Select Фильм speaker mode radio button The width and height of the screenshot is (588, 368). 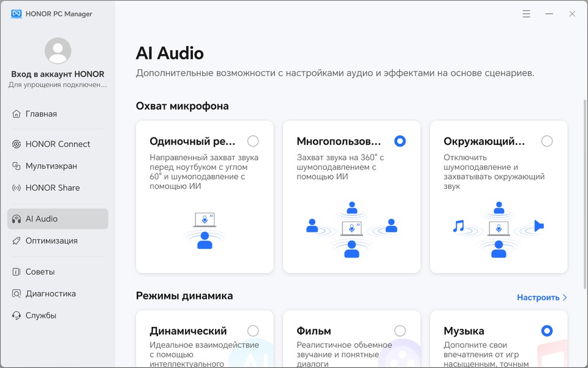pos(400,331)
